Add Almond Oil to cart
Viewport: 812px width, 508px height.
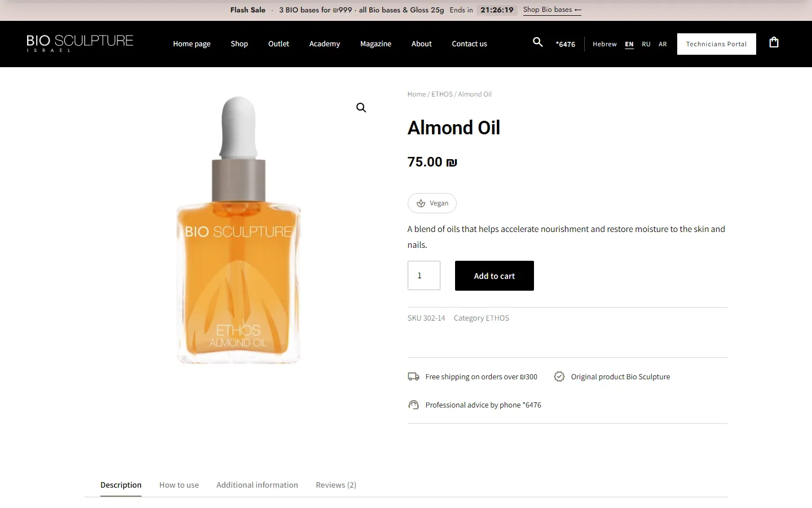coord(494,275)
